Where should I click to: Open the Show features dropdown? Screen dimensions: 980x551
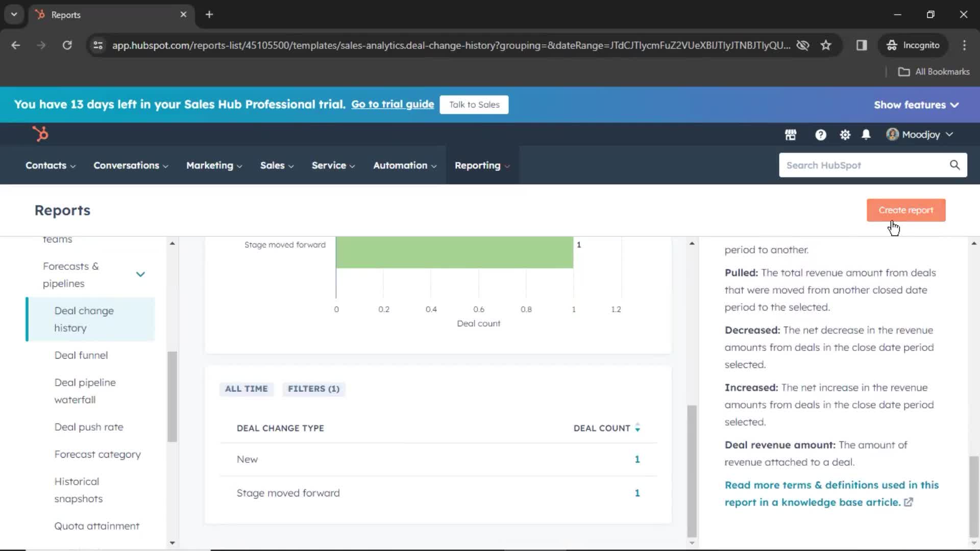pyautogui.click(x=917, y=104)
